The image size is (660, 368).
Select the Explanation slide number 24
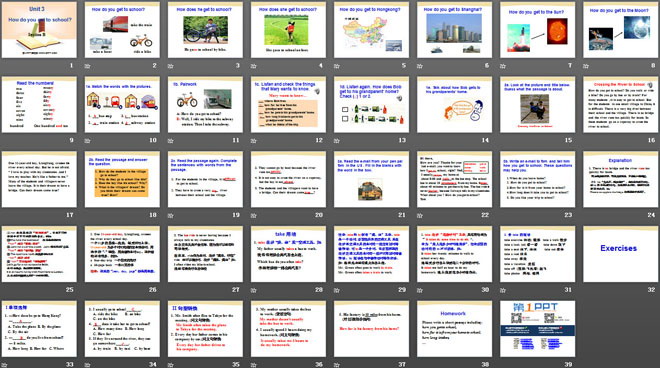tap(621, 179)
